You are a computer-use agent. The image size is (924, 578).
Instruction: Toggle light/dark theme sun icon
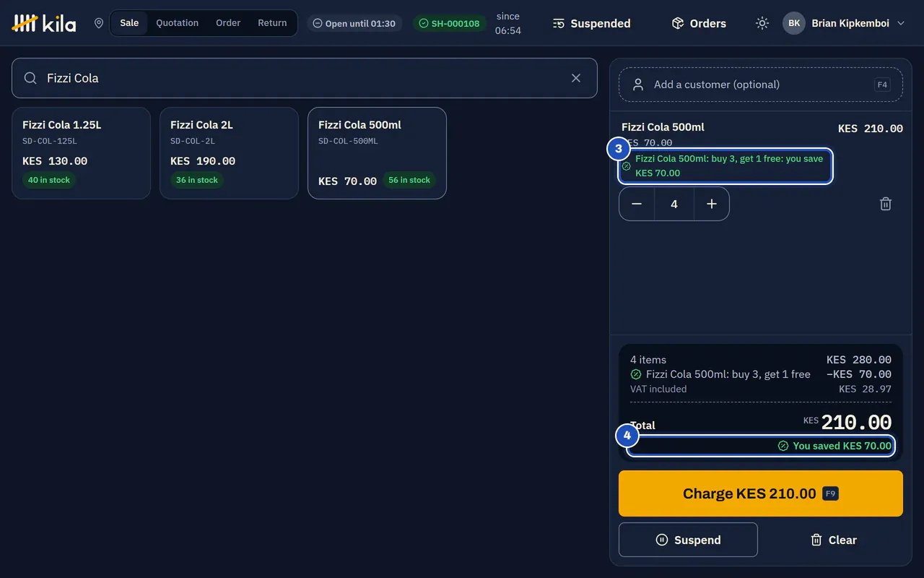(x=762, y=23)
